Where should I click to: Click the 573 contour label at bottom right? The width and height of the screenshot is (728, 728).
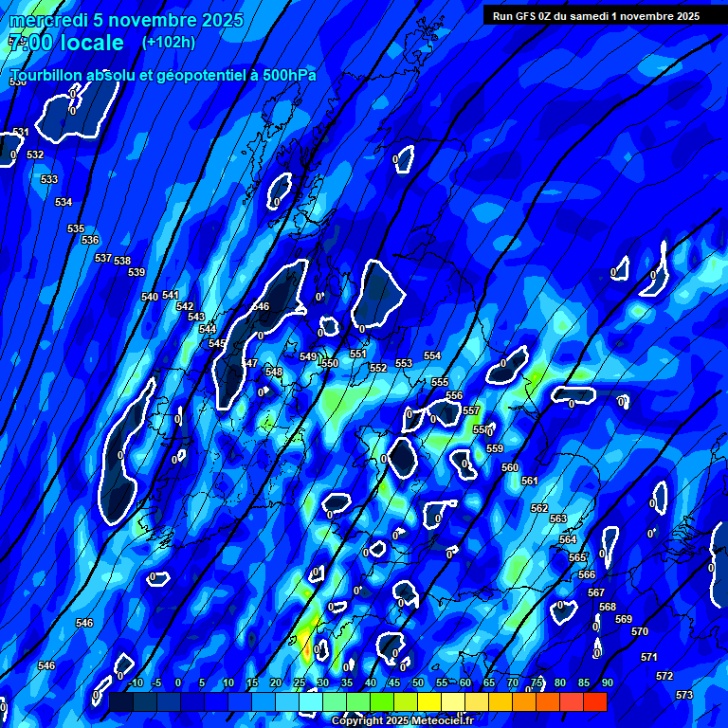coord(684,695)
